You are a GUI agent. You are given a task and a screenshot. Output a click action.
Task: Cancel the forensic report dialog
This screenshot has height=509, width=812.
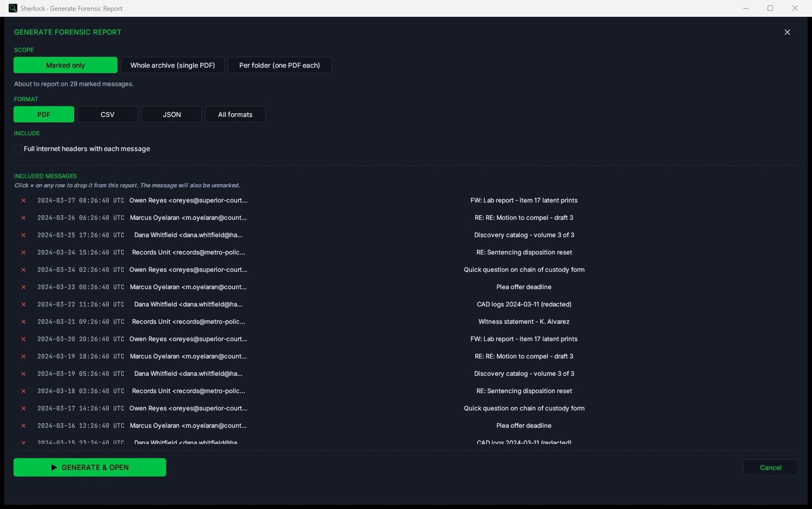pyautogui.click(x=771, y=467)
